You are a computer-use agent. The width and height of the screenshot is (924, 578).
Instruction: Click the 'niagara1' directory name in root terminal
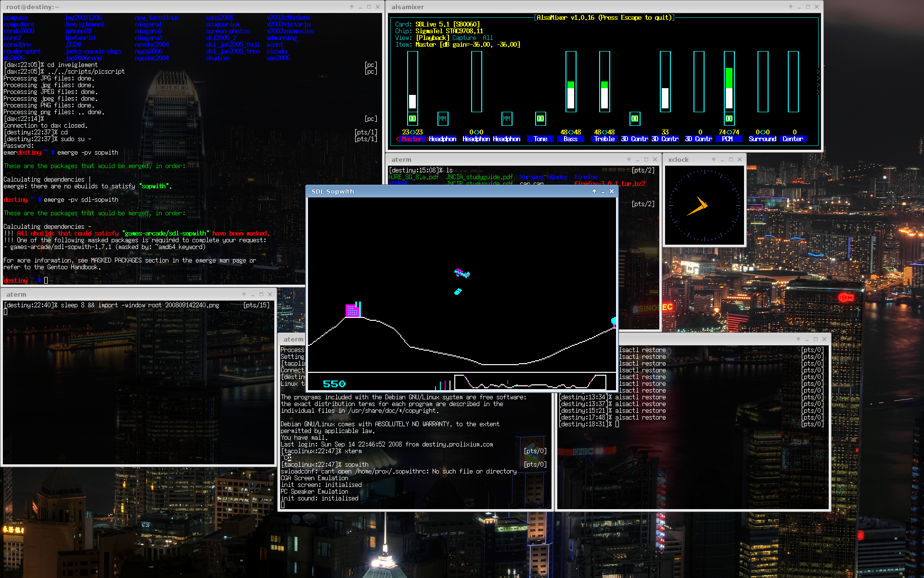[x=149, y=24]
